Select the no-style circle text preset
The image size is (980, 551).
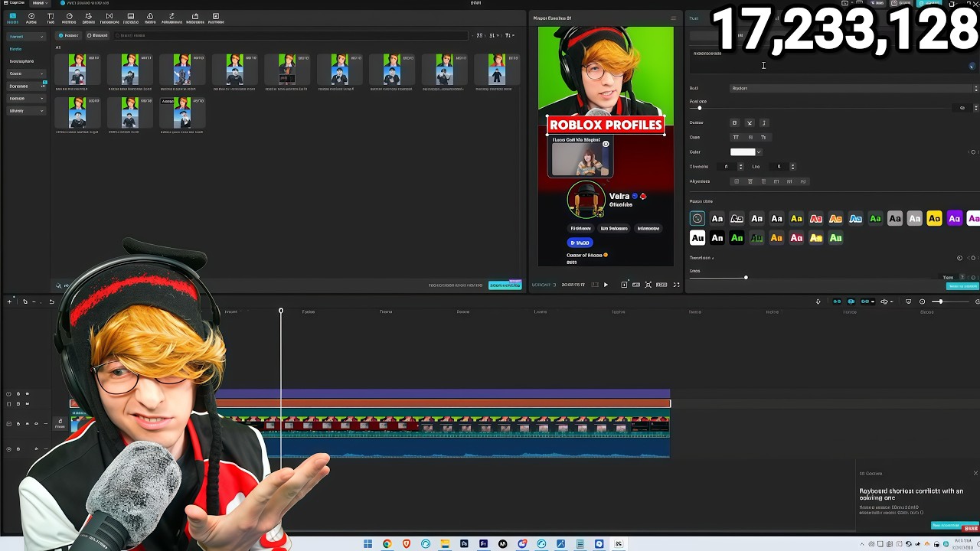click(x=697, y=219)
